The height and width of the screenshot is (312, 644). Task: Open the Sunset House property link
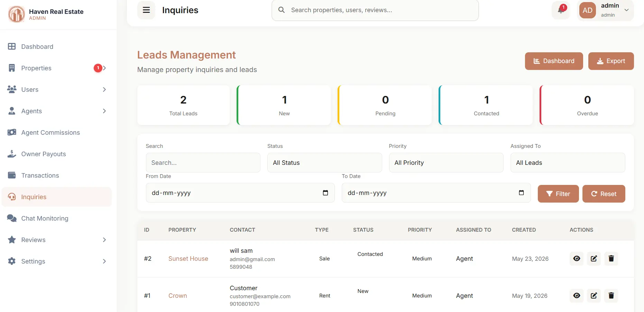[188, 259]
